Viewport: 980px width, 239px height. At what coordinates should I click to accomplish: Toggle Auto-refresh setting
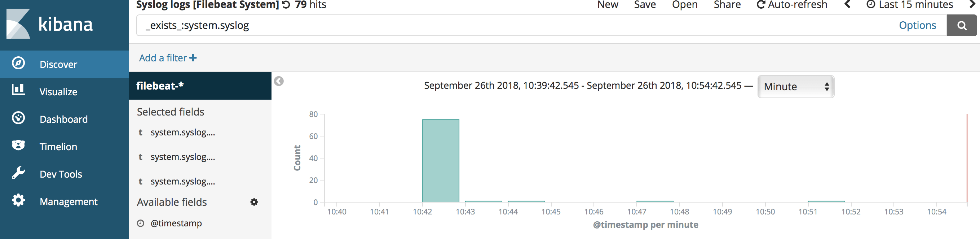792,5
